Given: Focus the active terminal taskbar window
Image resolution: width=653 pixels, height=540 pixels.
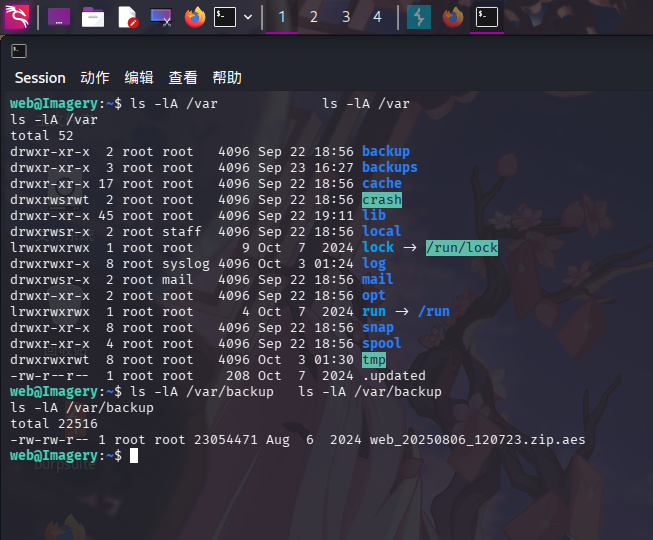Looking at the screenshot, I should [x=487, y=17].
